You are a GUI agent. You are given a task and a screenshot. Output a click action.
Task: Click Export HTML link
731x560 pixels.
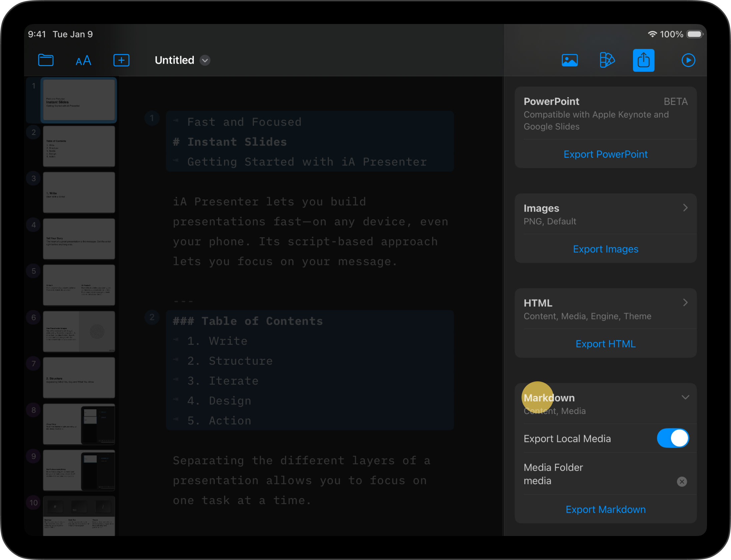click(x=605, y=344)
